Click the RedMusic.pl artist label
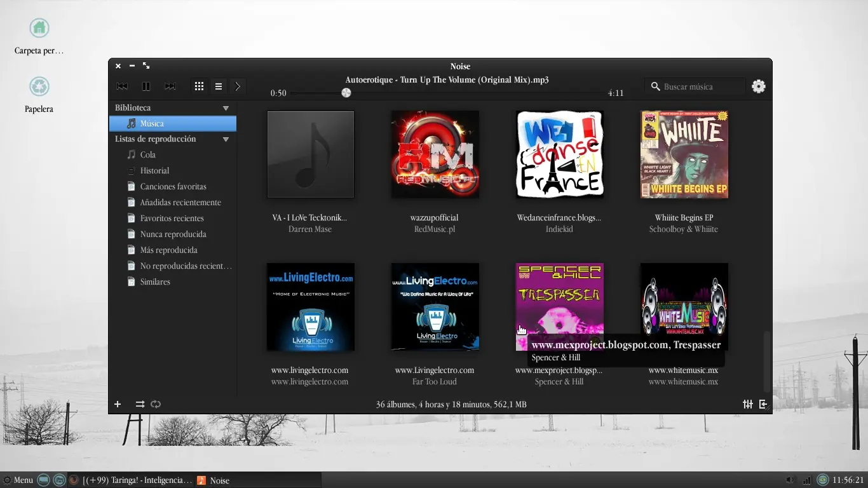 tap(435, 229)
